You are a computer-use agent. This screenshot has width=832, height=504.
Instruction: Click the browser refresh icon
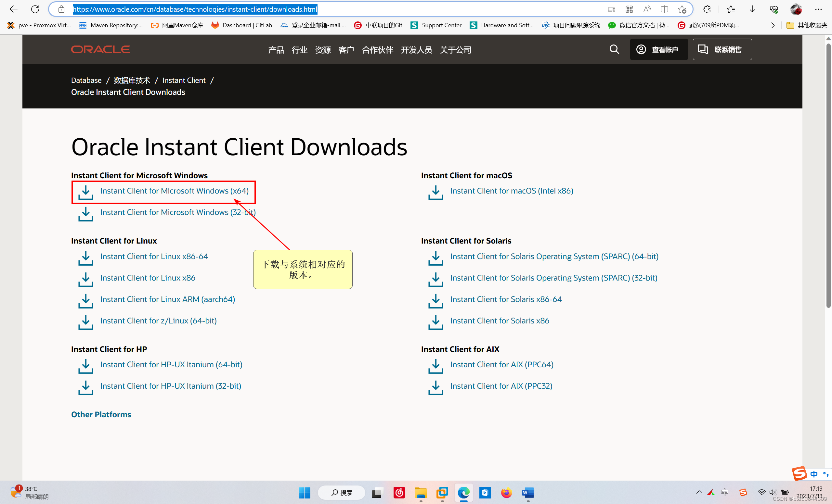click(x=35, y=9)
